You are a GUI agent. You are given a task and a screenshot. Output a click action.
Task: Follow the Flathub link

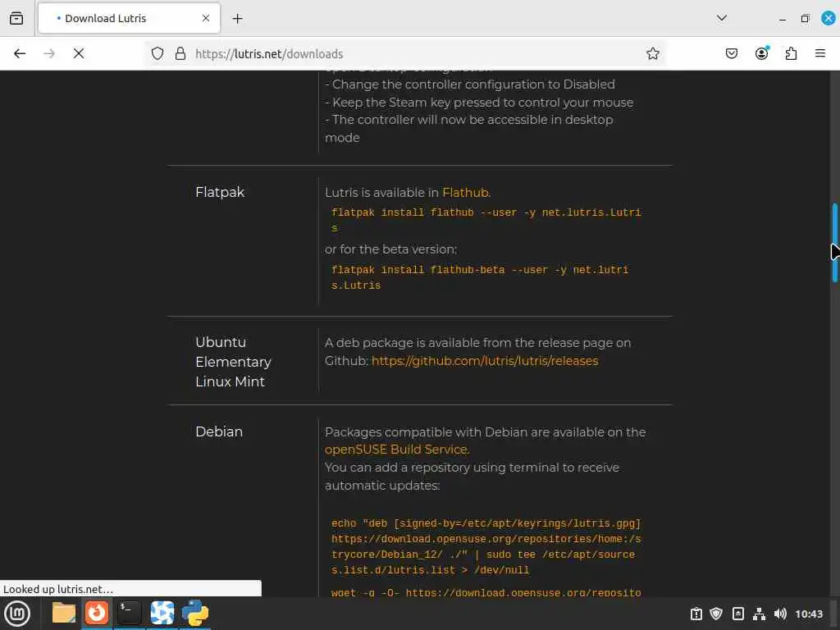coord(465,192)
